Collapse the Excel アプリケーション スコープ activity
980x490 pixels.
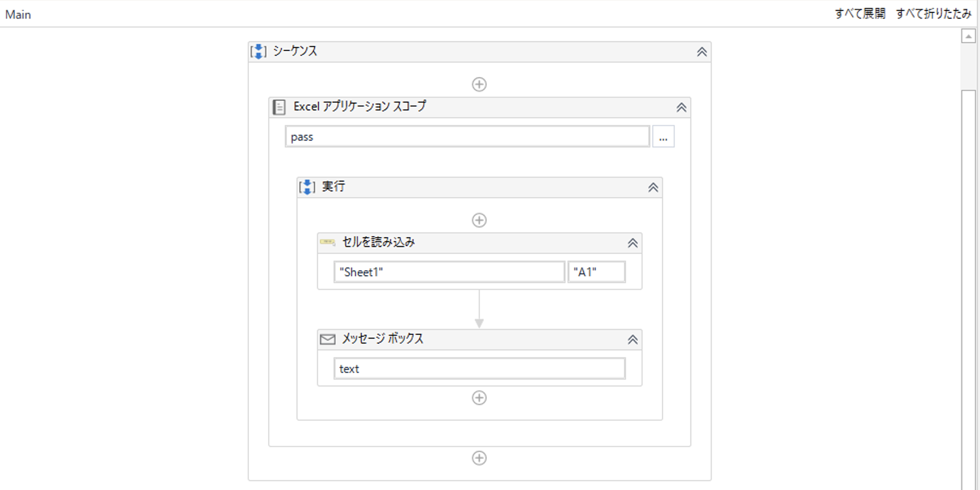coord(681,107)
